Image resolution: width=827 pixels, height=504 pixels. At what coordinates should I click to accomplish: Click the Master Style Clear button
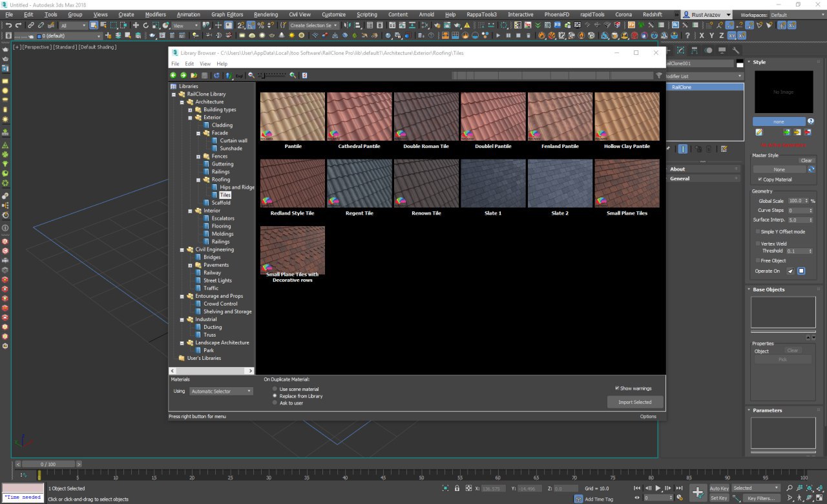[806, 160]
